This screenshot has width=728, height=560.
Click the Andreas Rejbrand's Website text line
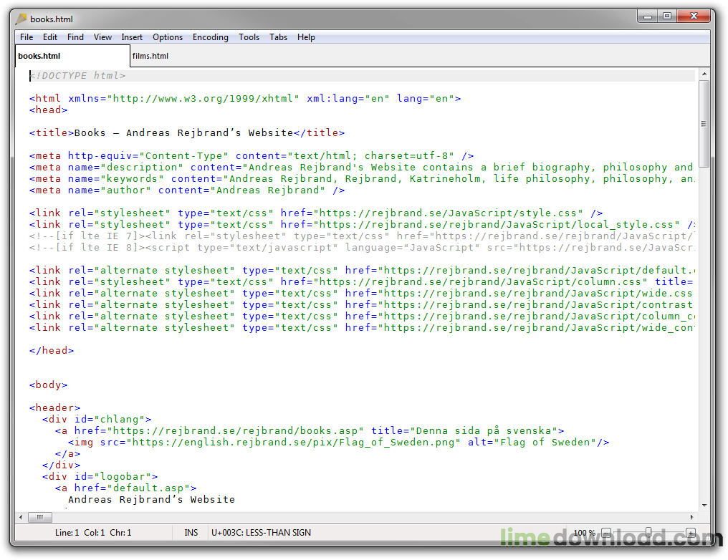point(151,500)
